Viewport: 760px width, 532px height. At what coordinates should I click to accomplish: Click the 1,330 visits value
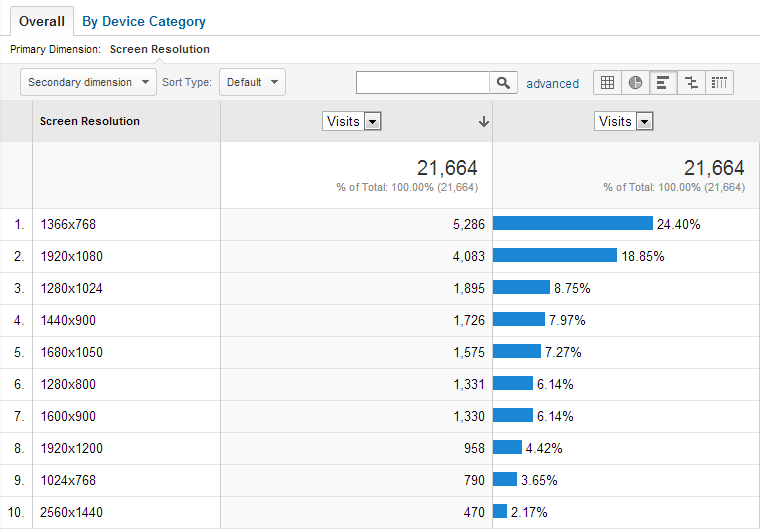(469, 416)
